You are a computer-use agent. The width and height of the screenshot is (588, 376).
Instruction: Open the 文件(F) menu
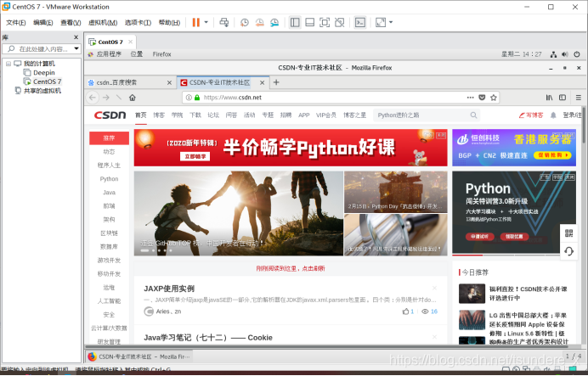click(16, 23)
